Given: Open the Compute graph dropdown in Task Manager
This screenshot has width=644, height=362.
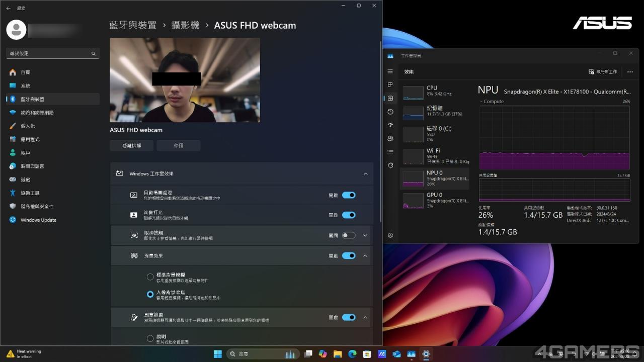Looking at the screenshot, I should 491,102.
